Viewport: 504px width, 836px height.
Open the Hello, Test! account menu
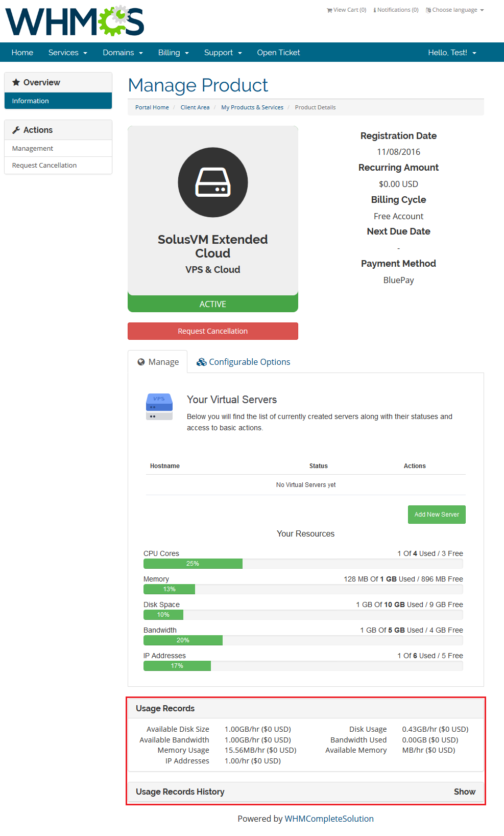pyautogui.click(x=452, y=52)
